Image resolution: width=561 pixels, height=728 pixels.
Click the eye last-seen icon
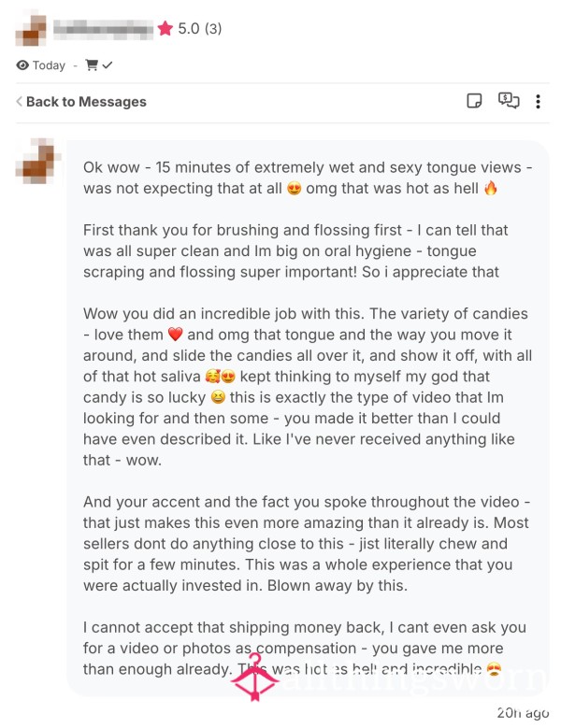pyautogui.click(x=22, y=65)
